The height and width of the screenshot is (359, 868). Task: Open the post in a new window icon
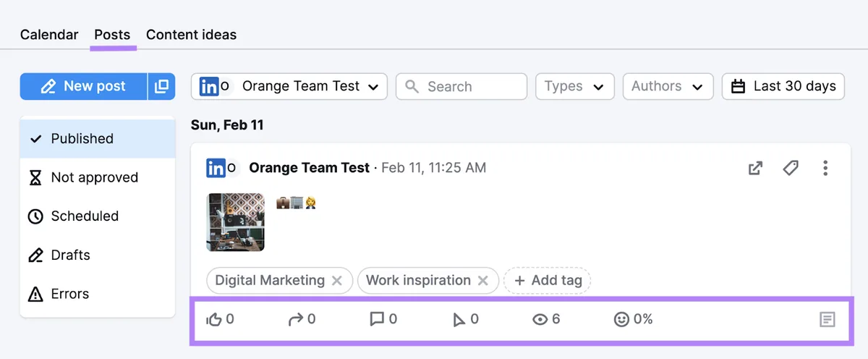pos(755,168)
